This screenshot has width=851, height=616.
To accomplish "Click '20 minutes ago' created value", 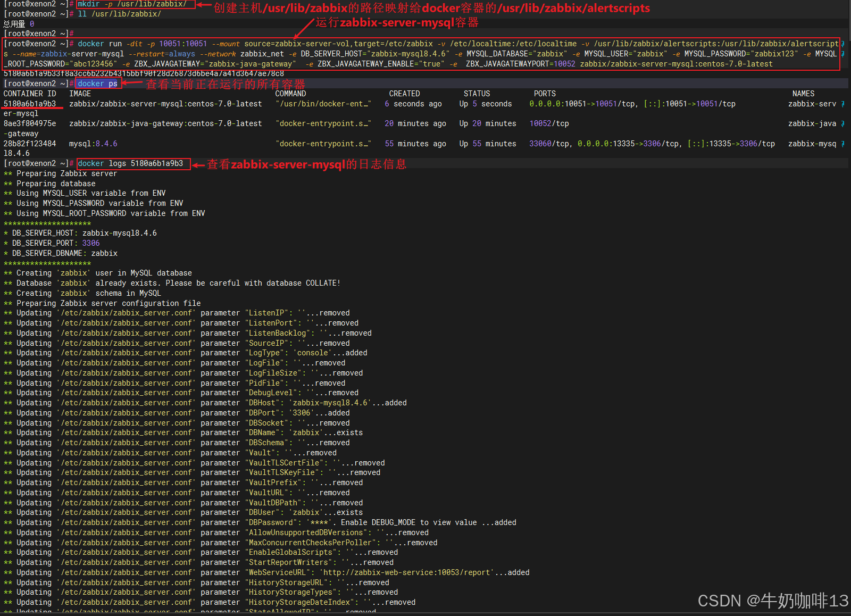I will [415, 123].
